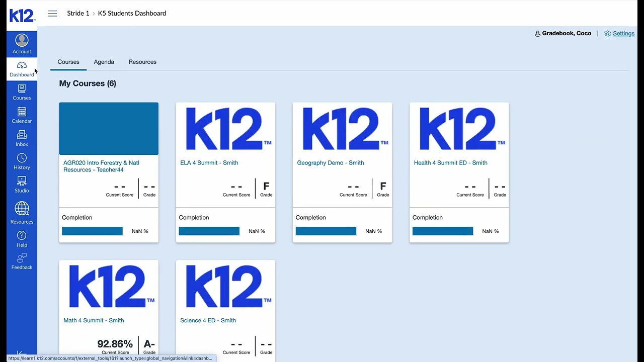Click the F grade on ELA 4
644x362 pixels.
266,187
